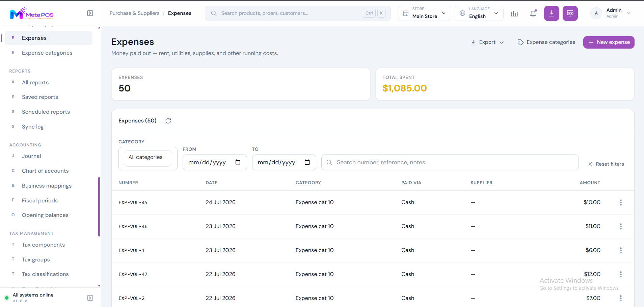This screenshot has width=644, height=307.
Task: Open row actions menu for EXP-VOL-46
Action: point(621,226)
